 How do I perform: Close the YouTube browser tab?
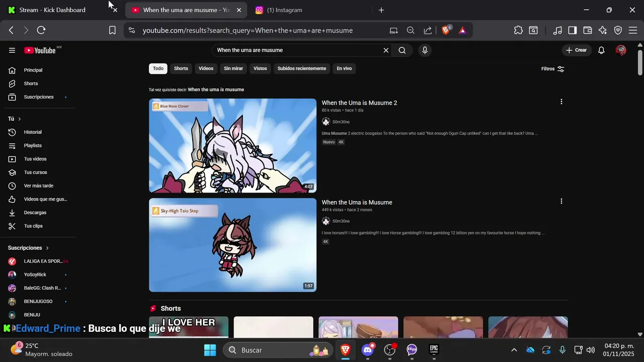[239, 10]
